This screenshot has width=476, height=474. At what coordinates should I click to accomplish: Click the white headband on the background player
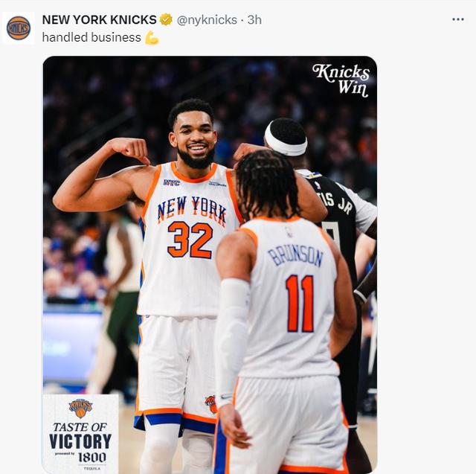click(285, 144)
